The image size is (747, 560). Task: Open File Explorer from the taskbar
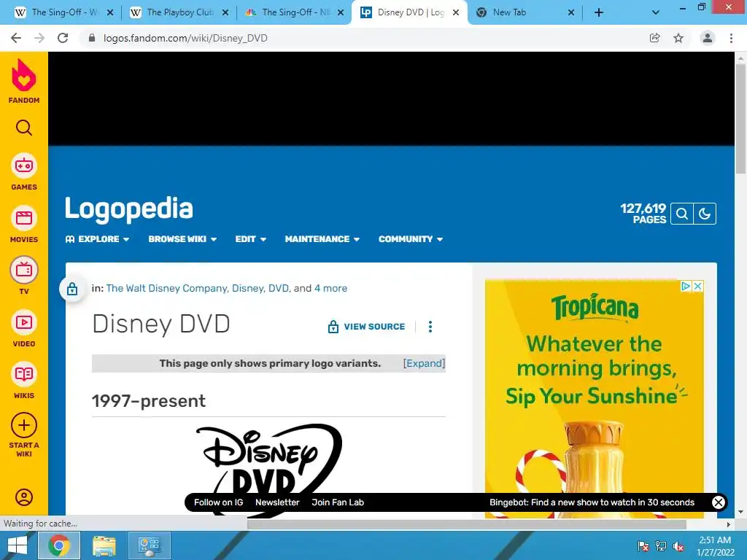104,545
